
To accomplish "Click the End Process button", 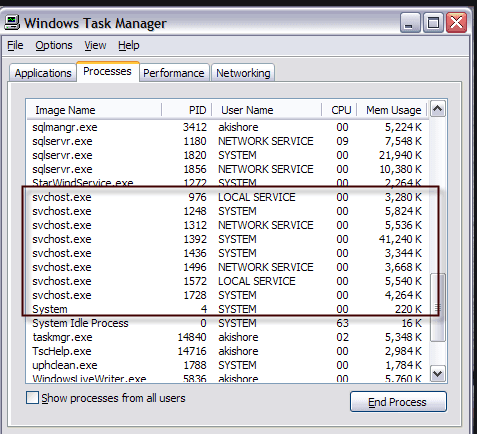I will point(398,402).
